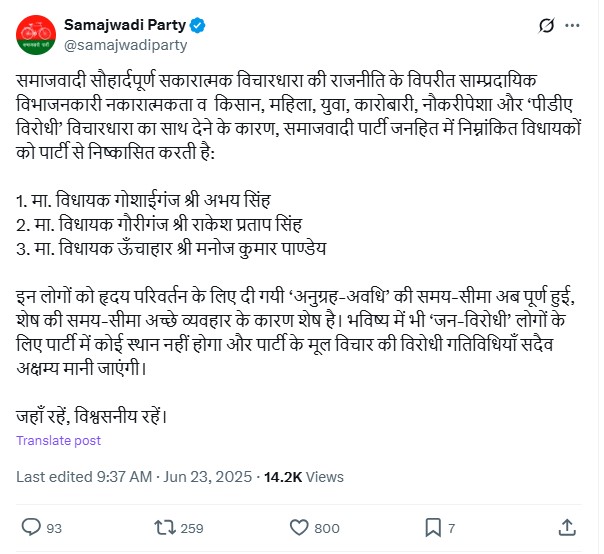Toggle the bookmark icon

(433, 527)
